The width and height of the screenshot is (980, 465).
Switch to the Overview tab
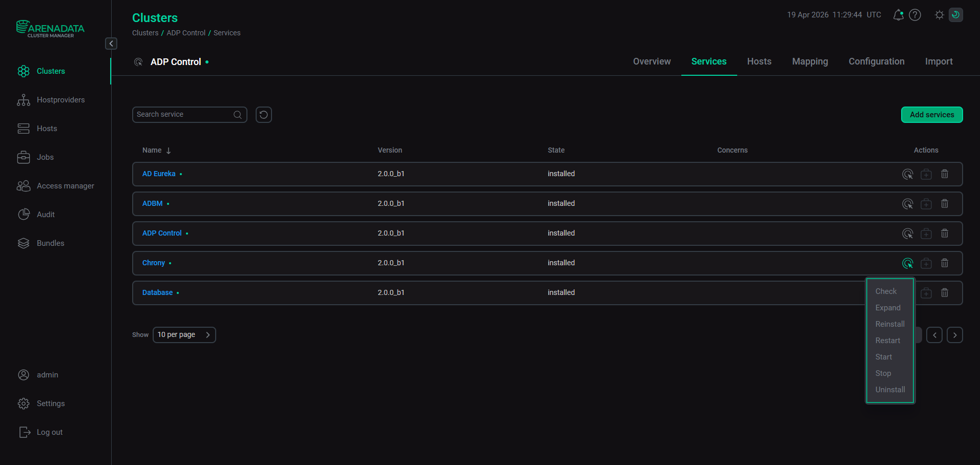coord(652,61)
